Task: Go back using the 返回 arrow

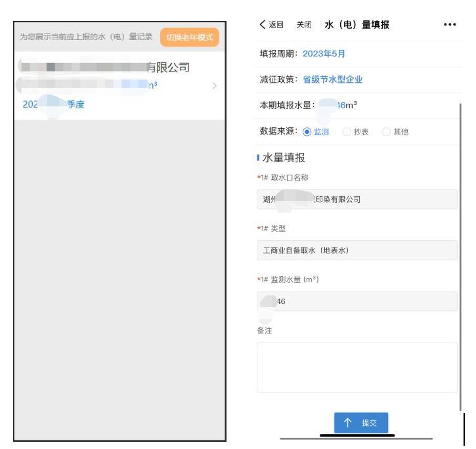Action: click(271, 24)
